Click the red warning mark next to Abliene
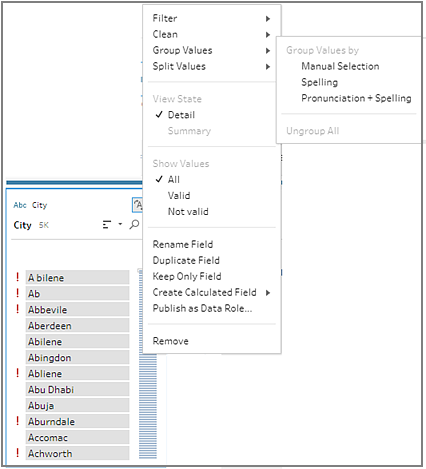Screen dimensions: 426x469 click(17, 373)
